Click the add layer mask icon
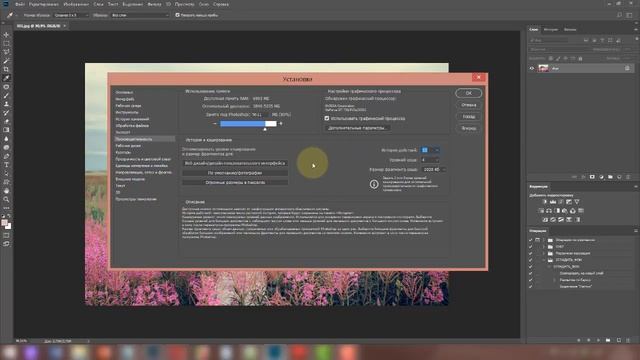Image resolution: width=640 pixels, height=360 pixels. point(592,177)
